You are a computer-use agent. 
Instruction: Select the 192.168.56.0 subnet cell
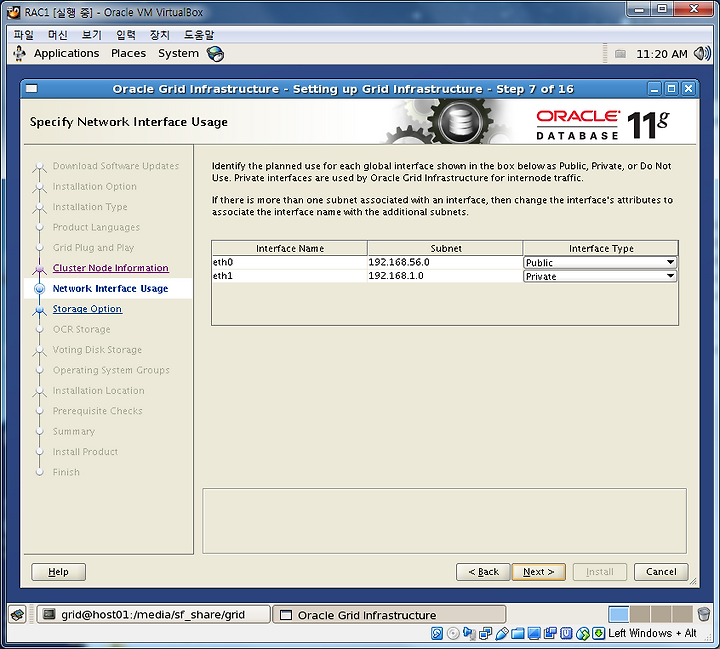coord(445,262)
